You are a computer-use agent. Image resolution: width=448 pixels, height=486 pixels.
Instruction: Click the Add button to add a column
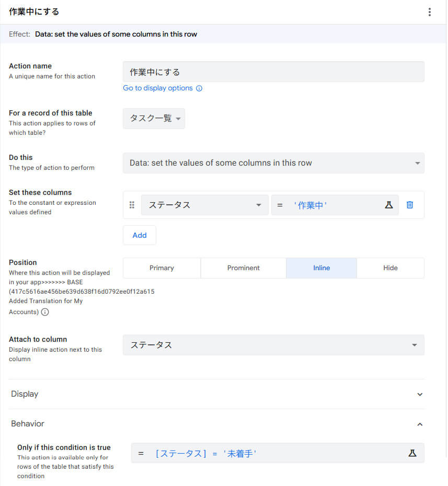point(140,235)
